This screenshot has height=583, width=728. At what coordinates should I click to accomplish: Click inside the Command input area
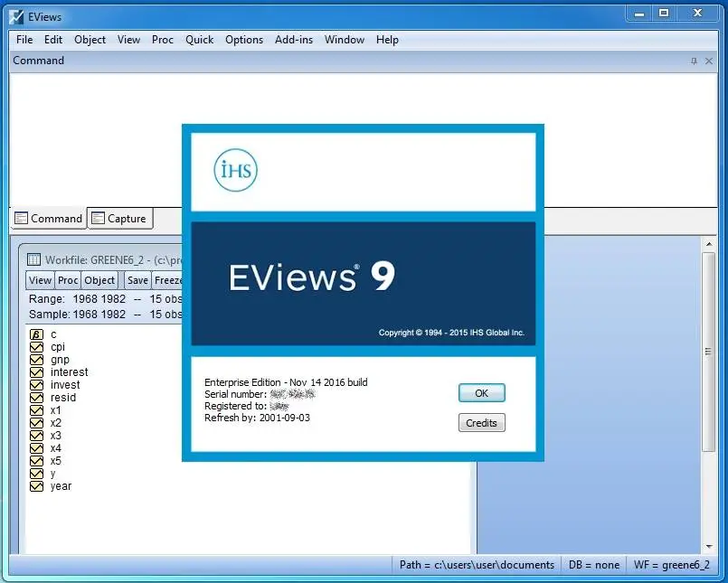(x=363, y=139)
